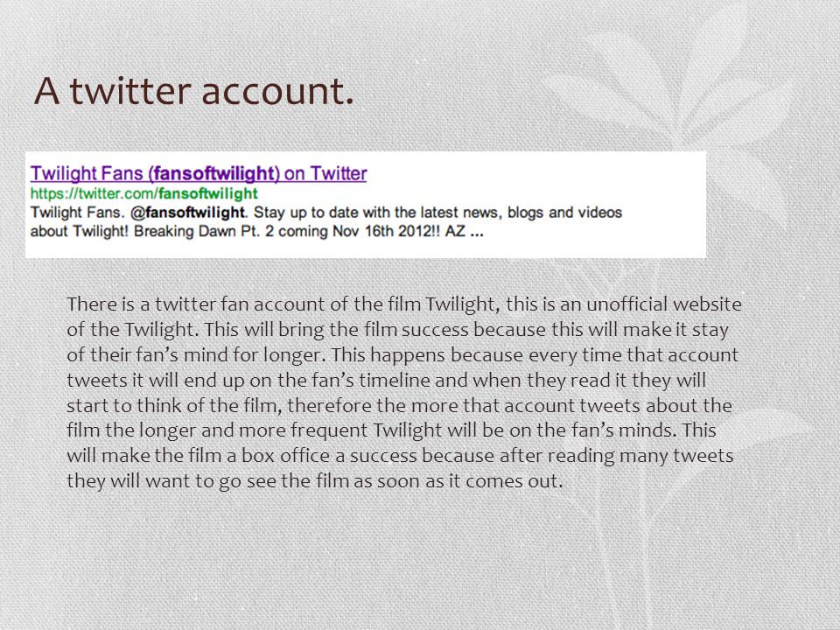Open the "Twilight Fans (fansoftwilight) on Twitter" link
840x630 pixels.
tap(199, 173)
